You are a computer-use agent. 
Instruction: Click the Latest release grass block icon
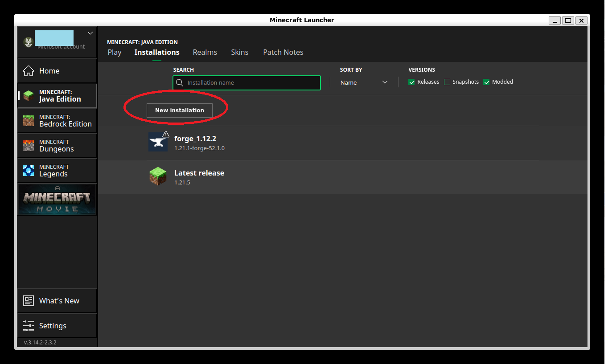(158, 176)
